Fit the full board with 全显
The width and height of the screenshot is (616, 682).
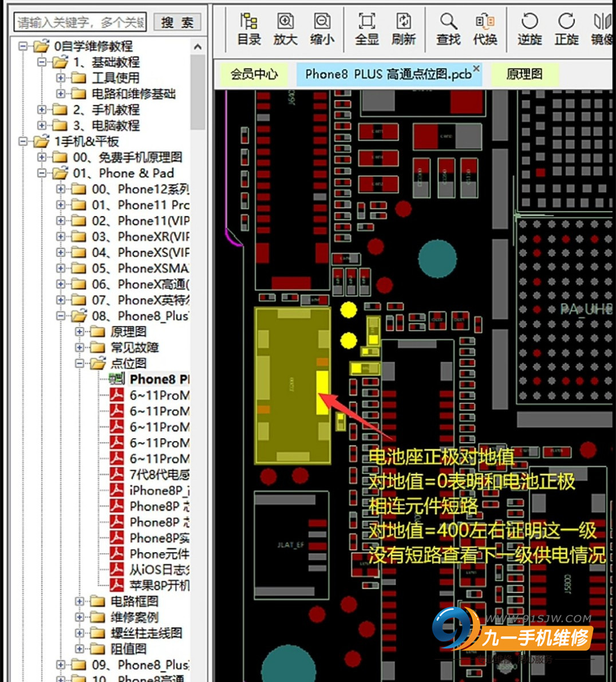coord(367,29)
